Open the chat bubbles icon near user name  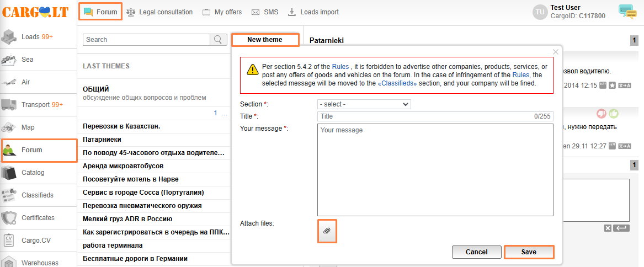pyautogui.click(x=627, y=12)
